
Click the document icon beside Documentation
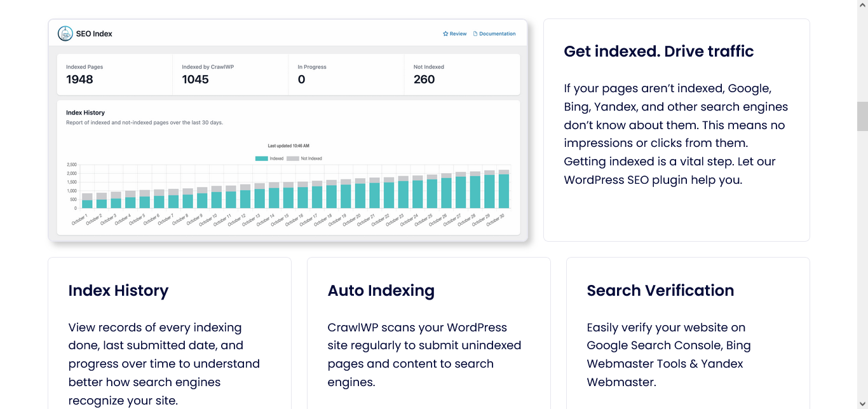pos(475,34)
